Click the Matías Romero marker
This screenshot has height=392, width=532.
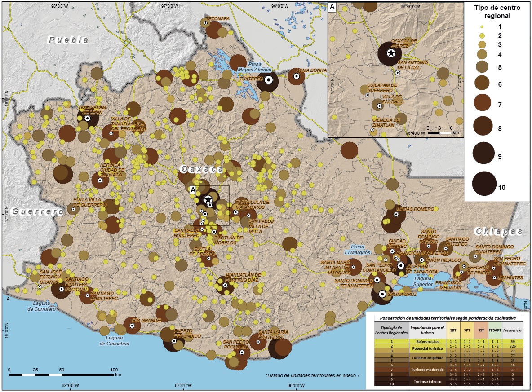396,214
